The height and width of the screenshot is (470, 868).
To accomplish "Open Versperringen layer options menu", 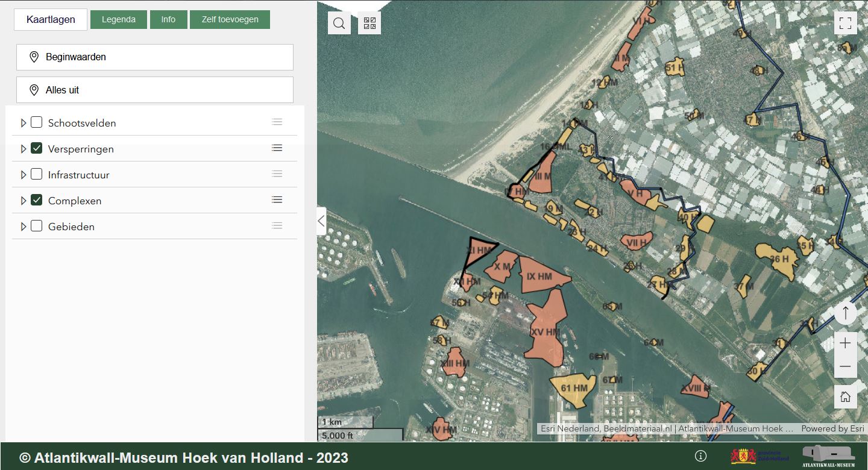I will point(277,148).
